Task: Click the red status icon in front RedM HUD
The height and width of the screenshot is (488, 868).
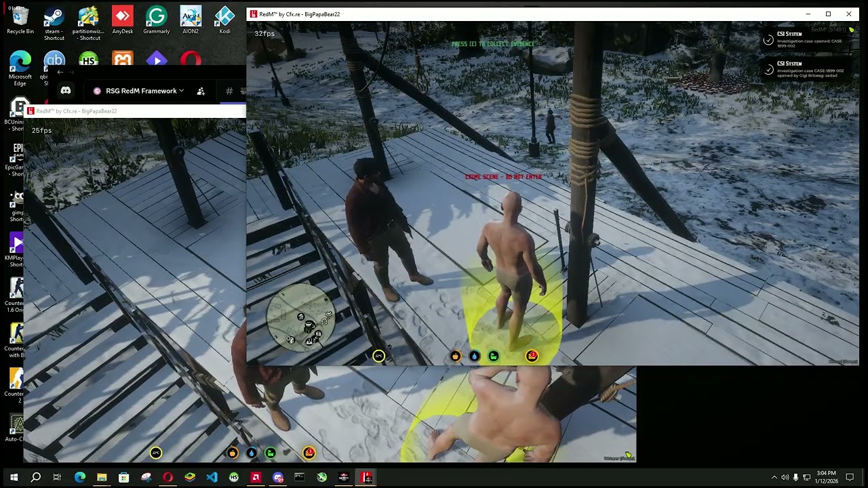Action: point(532,356)
